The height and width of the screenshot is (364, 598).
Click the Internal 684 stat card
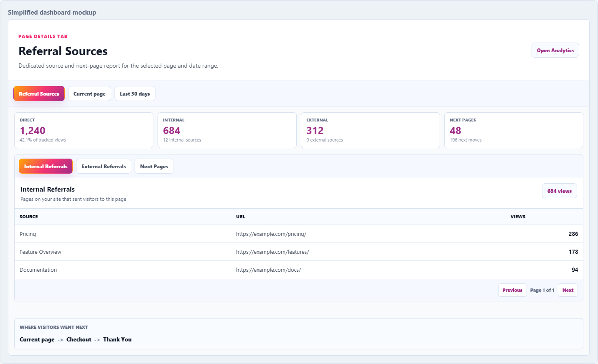click(x=227, y=130)
